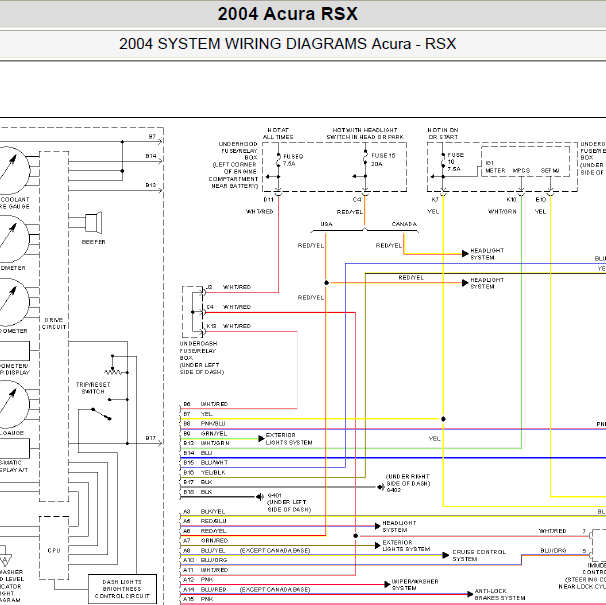Select the A10 BLU/ORG connector row

click(x=205, y=560)
